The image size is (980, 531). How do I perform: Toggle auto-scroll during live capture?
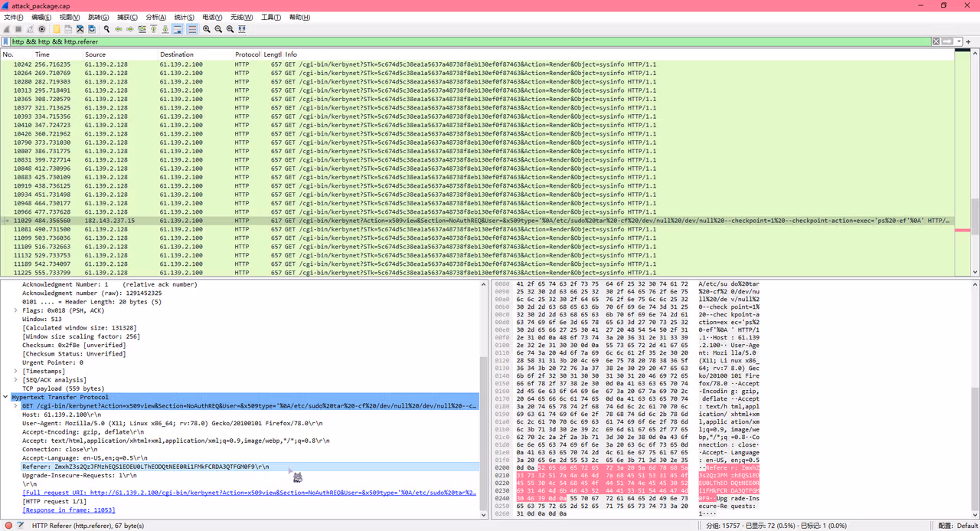pos(178,29)
